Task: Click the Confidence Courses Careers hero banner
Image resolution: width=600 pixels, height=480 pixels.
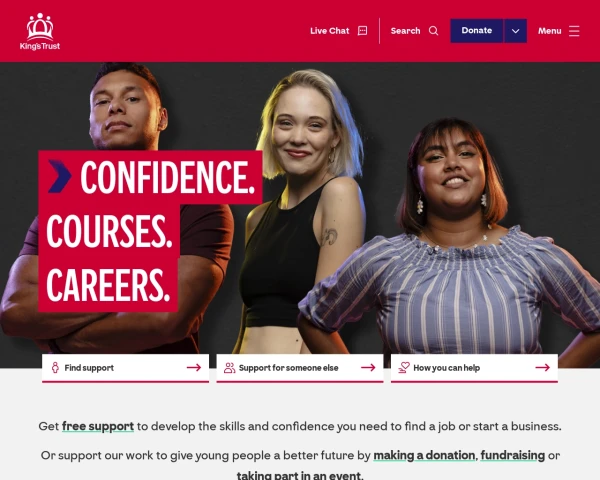Action: point(150,231)
